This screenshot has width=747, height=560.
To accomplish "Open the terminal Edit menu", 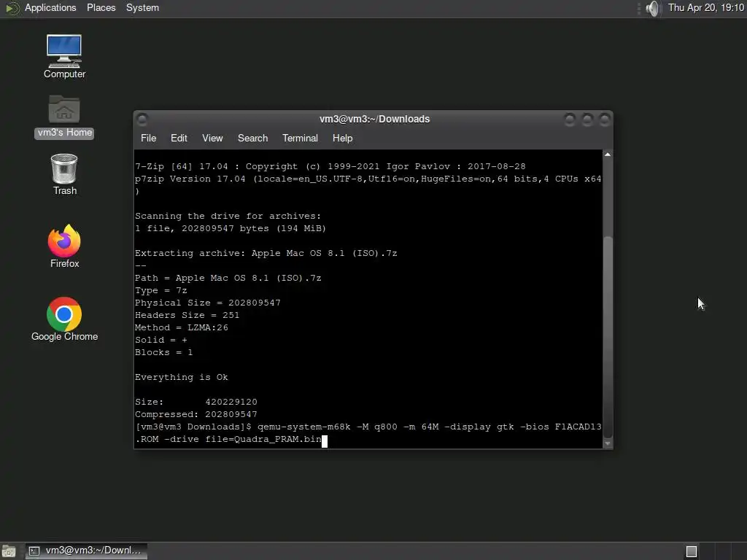I will [x=179, y=138].
